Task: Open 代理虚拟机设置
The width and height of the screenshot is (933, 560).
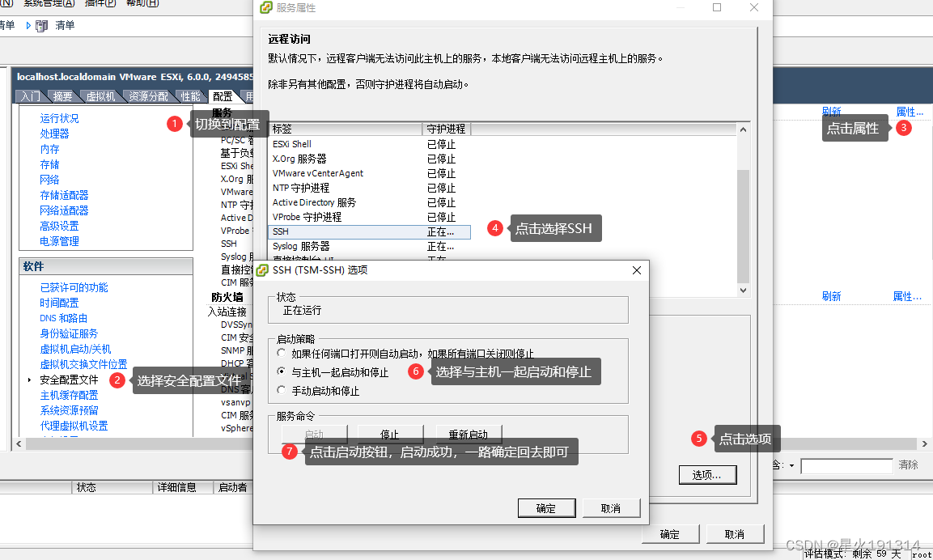Action: 74,426
